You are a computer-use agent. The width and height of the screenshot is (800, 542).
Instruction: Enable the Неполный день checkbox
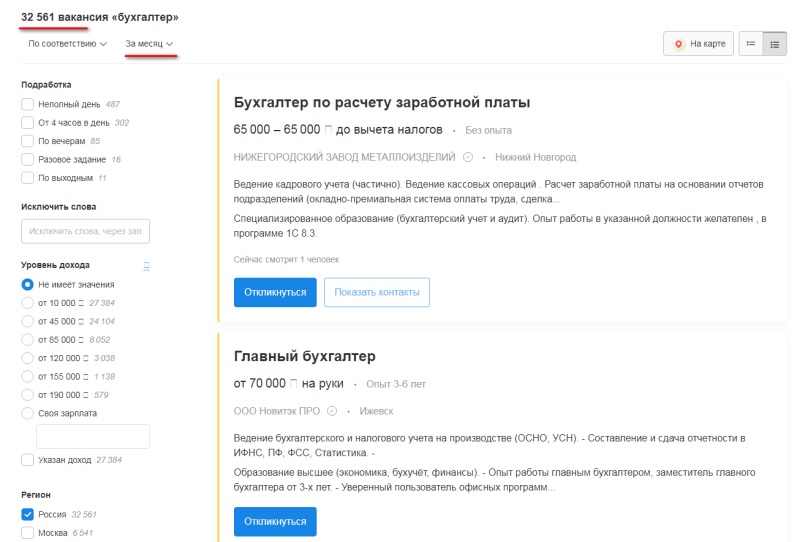tap(28, 104)
